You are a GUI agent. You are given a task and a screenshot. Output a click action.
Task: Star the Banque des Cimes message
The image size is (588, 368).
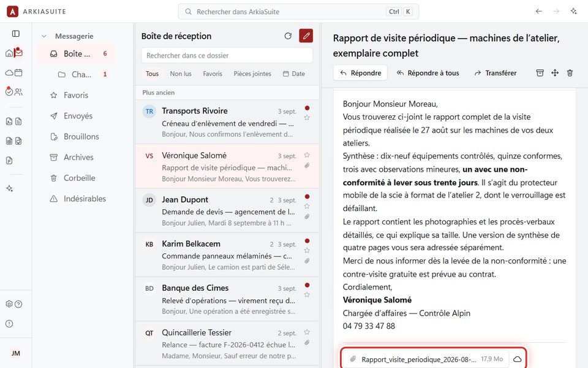coord(307,295)
